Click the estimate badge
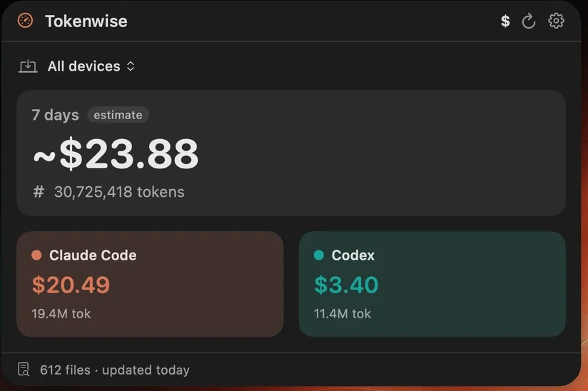Image resolution: width=588 pixels, height=391 pixels. (118, 115)
